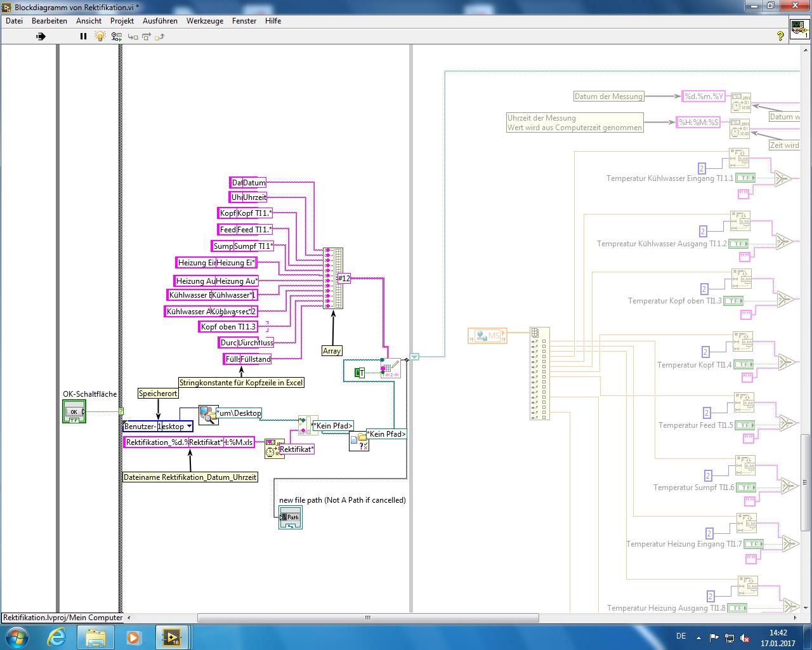The width and height of the screenshot is (812, 650).
Task: Open the Datei menu
Action: click(14, 21)
